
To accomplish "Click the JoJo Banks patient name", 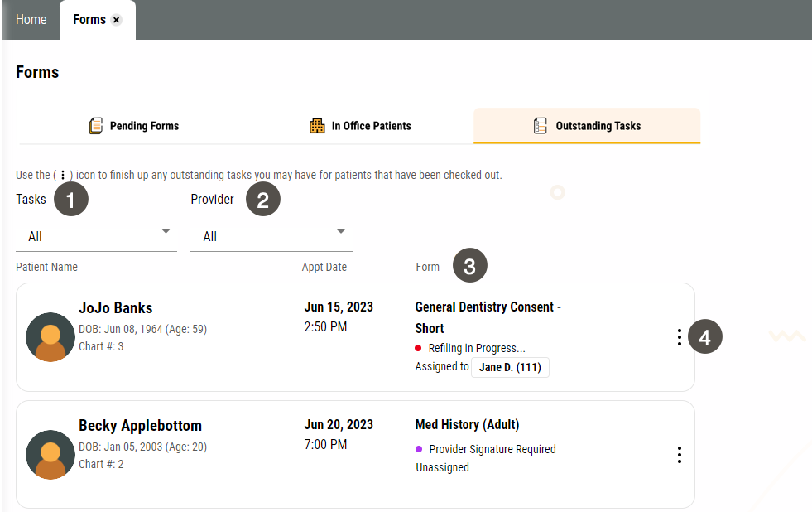I will coord(116,308).
